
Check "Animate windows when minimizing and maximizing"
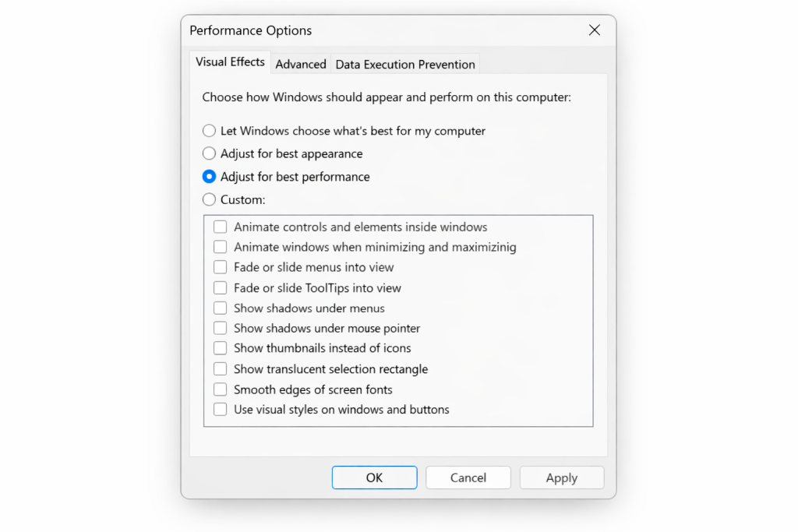(x=220, y=247)
